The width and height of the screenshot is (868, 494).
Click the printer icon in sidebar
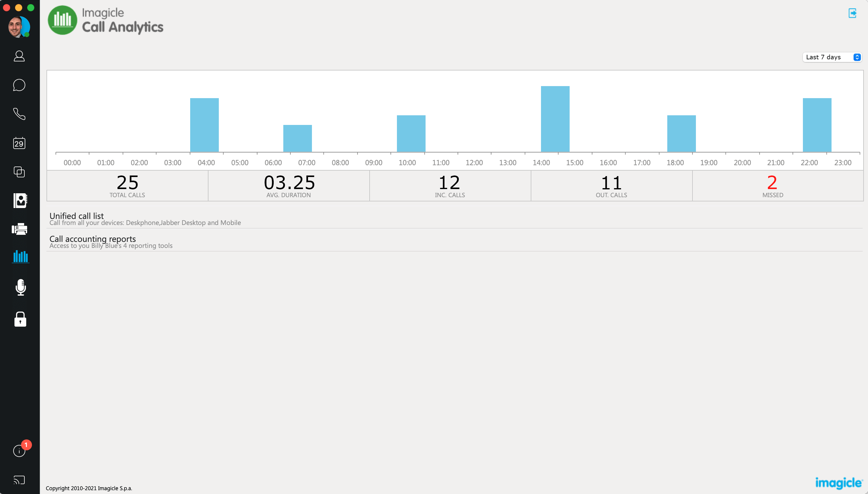coord(20,228)
